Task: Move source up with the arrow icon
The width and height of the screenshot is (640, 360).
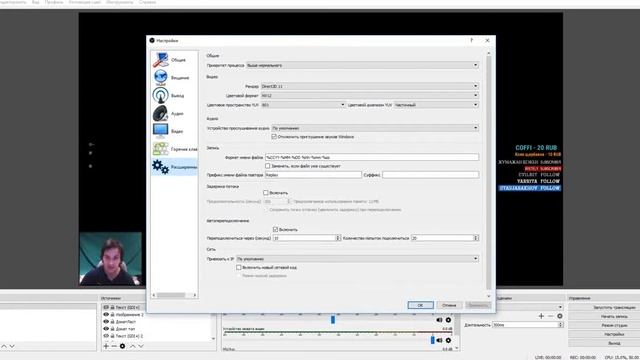Action: pyautogui.click(x=133, y=346)
